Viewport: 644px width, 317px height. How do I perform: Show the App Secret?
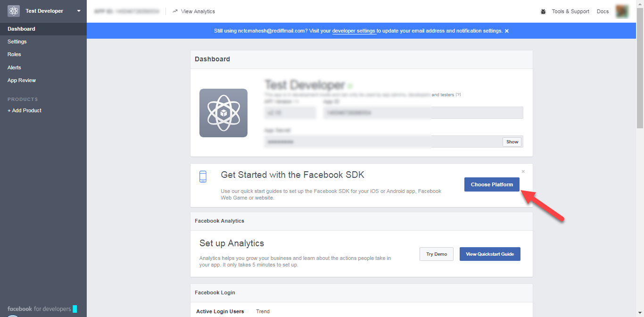coord(512,142)
